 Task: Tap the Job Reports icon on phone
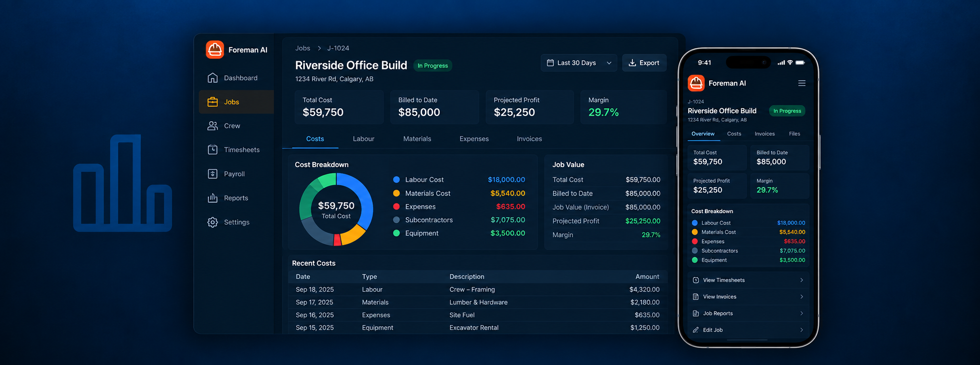click(696, 313)
